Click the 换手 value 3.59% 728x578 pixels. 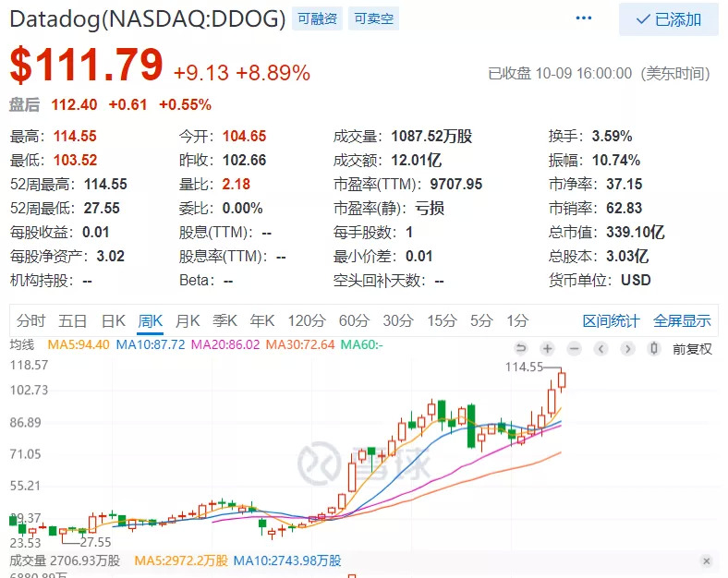(x=612, y=137)
